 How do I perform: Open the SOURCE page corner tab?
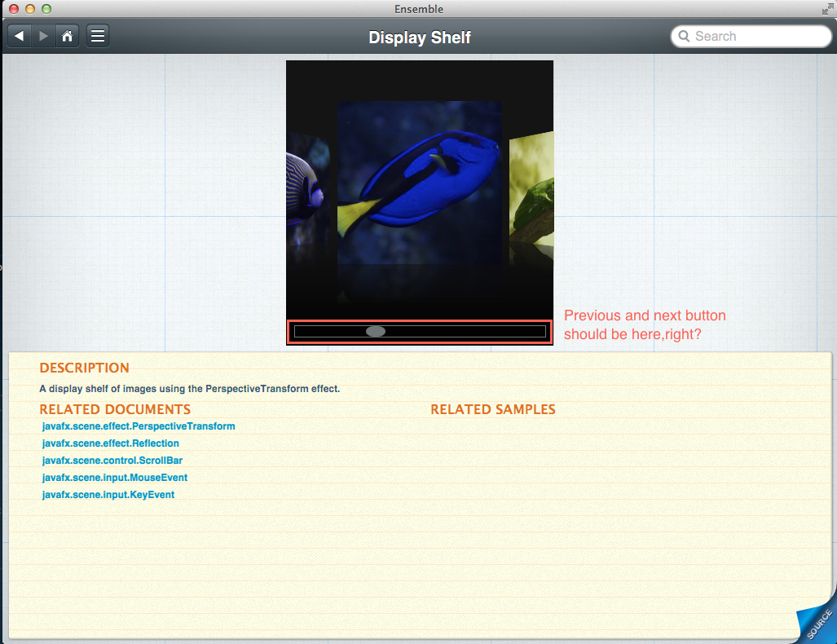[x=818, y=624]
